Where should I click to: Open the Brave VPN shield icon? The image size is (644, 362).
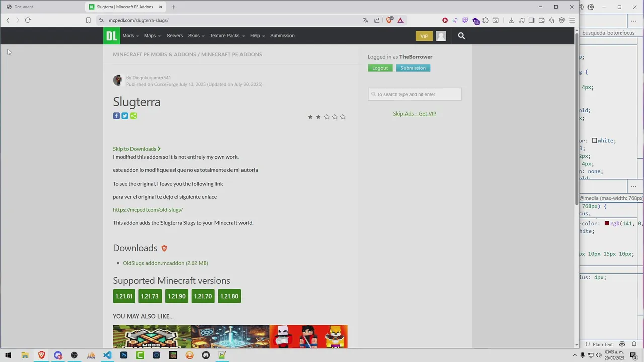[x=561, y=20]
